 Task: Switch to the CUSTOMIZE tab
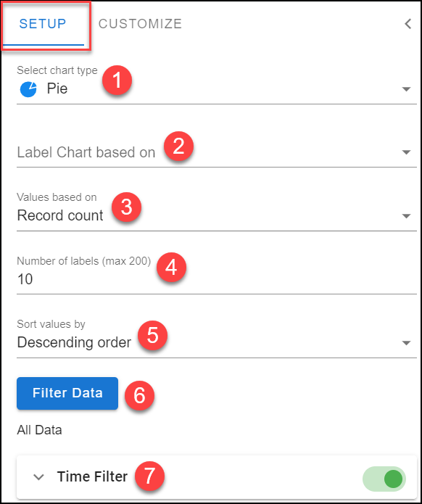140,24
